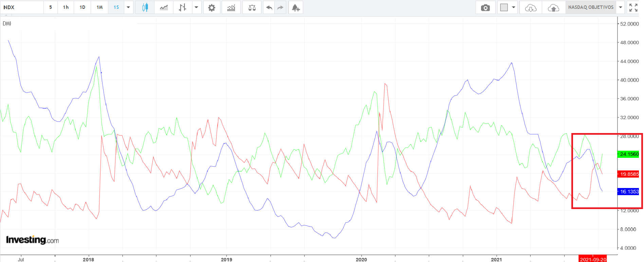Add a price alert with bell icon

(x=296, y=7)
